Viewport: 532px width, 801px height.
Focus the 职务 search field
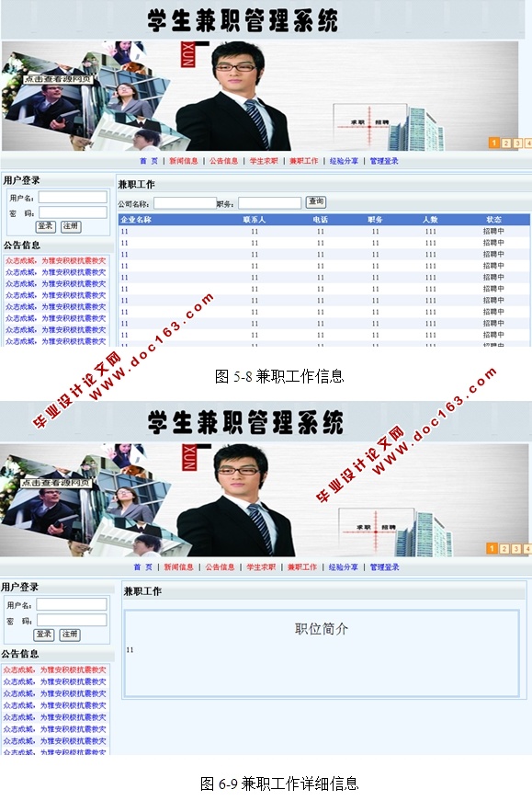269,203
